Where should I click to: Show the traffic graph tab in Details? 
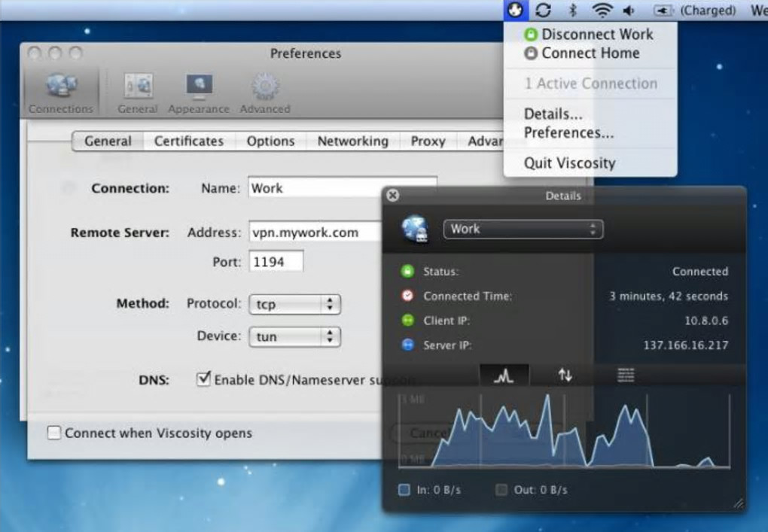tap(504, 375)
